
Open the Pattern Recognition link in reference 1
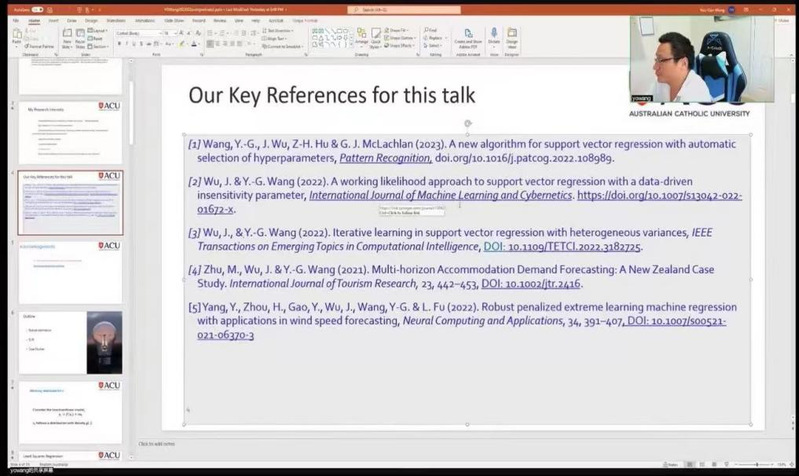click(x=385, y=158)
